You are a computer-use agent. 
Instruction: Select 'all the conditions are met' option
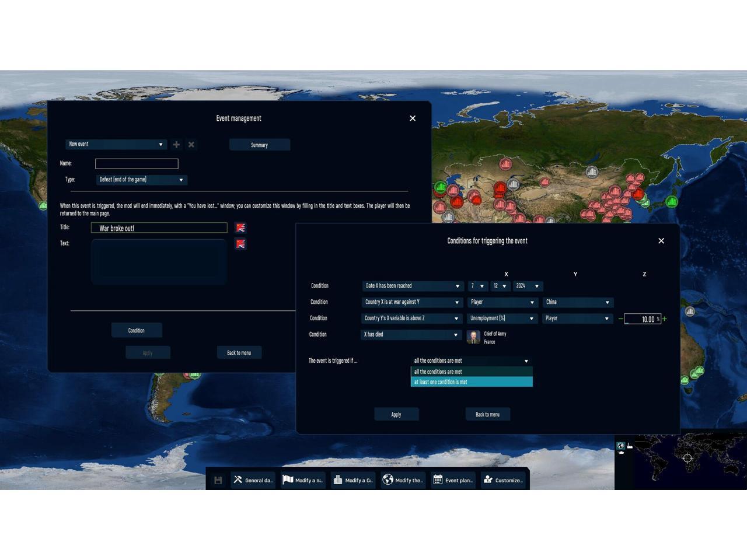pyautogui.click(x=472, y=372)
